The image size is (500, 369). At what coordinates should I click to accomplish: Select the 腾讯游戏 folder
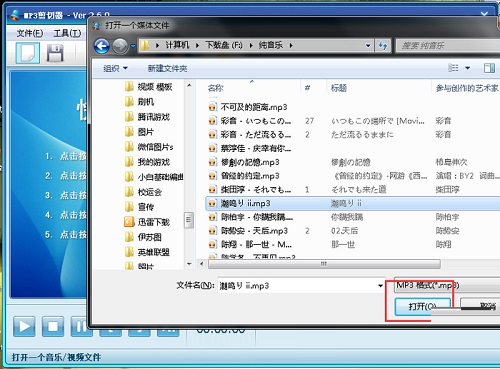pyautogui.click(x=154, y=117)
